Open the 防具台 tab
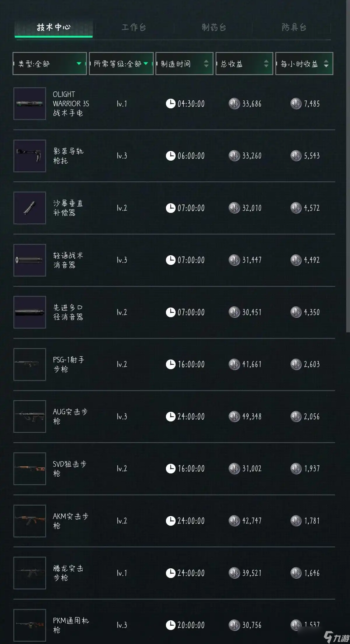This screenshot has height=644, width=350. [x=294, y=27]
